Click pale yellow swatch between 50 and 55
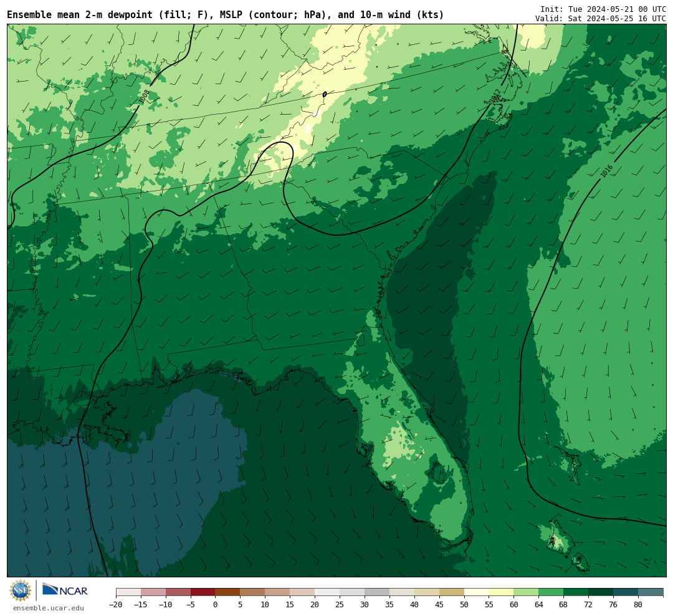The height and width of the screenshot is (616, 673). tap(477, 592)
